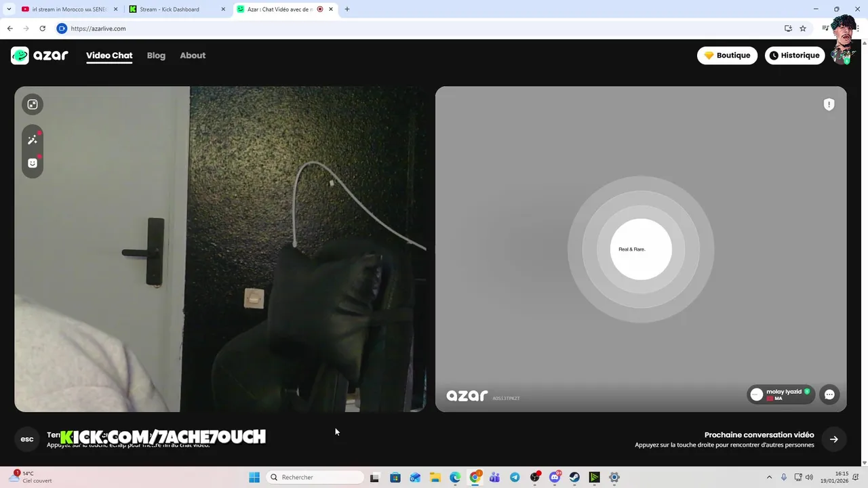
Task: Close the irl stream YouTube tab
Action: pos(115,9)
